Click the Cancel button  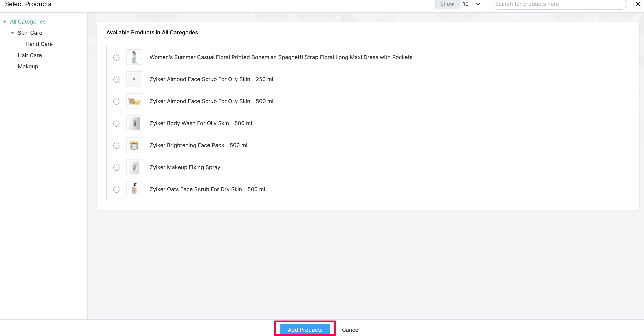click(350, 329)
